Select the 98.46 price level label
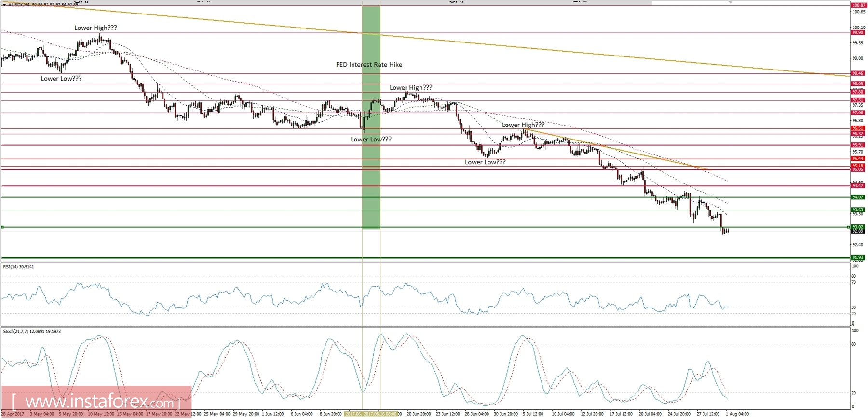This screenshot has height=419, width=868. pos(858,73)
